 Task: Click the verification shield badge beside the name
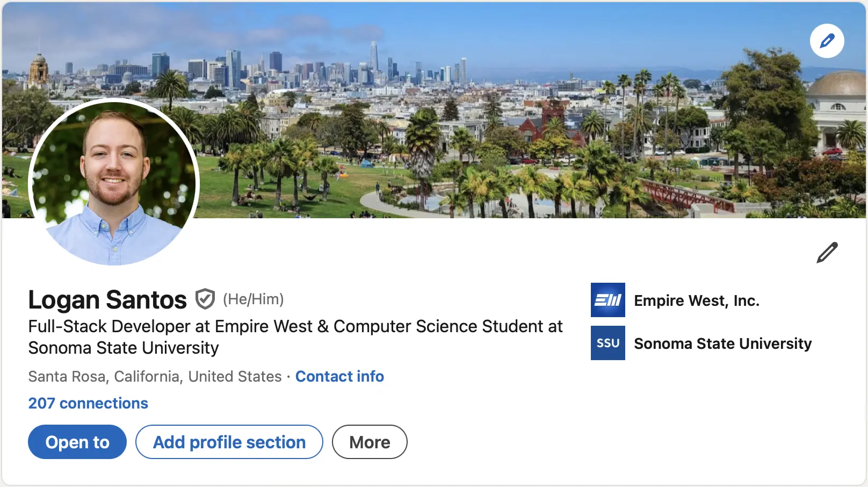[x=205, y=299]
